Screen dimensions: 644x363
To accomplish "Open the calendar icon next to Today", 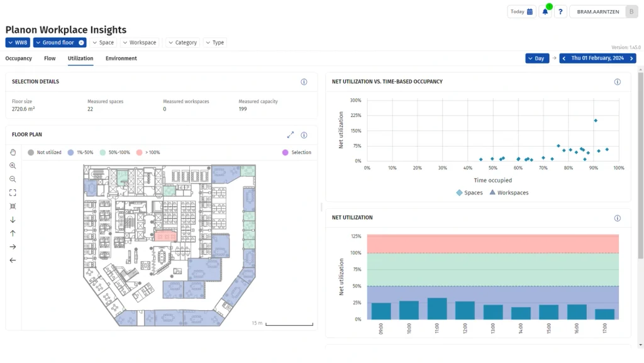I will [530, 11].
